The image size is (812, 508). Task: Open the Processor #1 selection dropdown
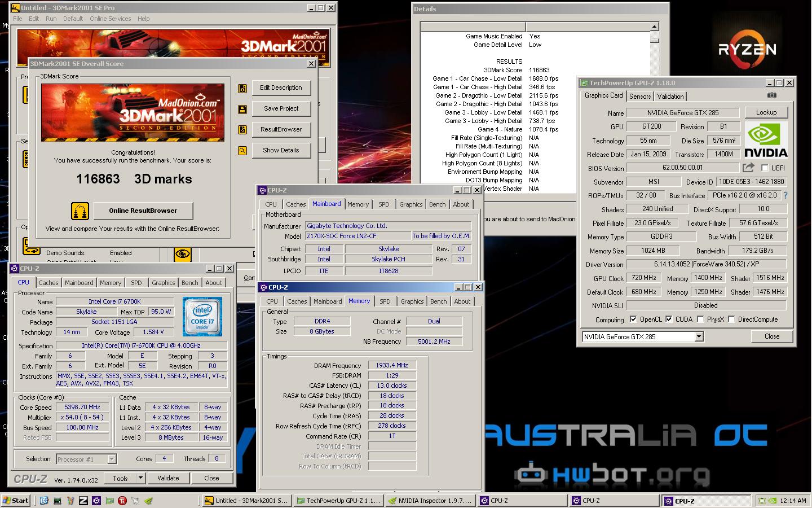click(112, 459)
